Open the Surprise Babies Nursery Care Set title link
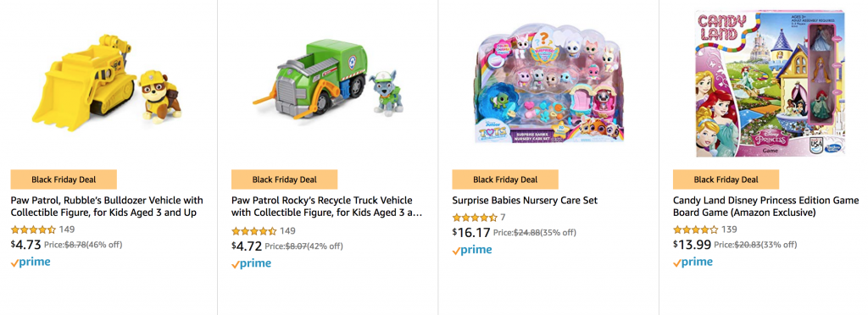Image resolution: width=868 pixels, height=315 pixels. pos(525,200)
